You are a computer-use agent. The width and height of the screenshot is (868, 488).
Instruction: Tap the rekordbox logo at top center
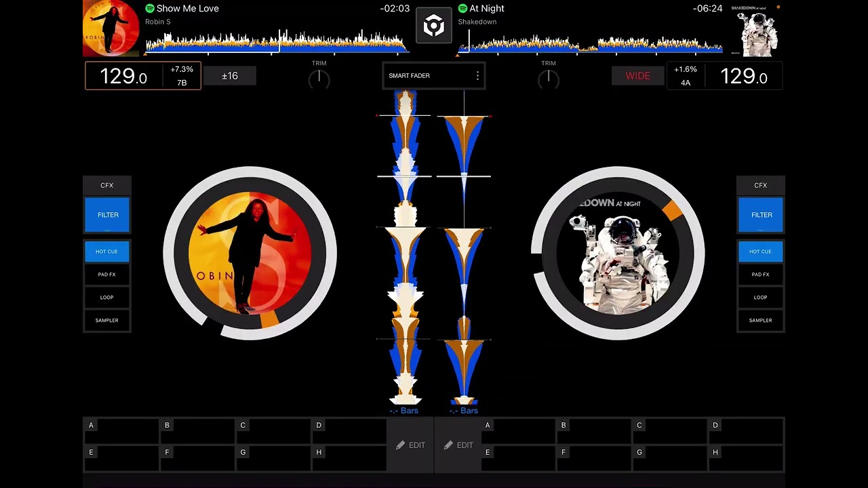433,26
